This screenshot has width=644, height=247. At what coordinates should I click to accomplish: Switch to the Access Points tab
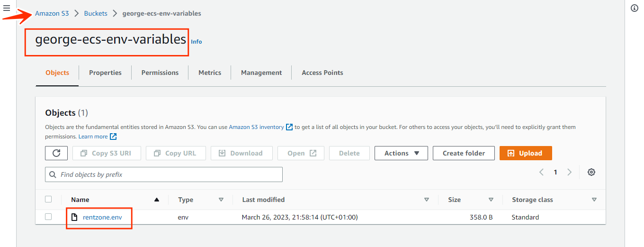[322, 73]
